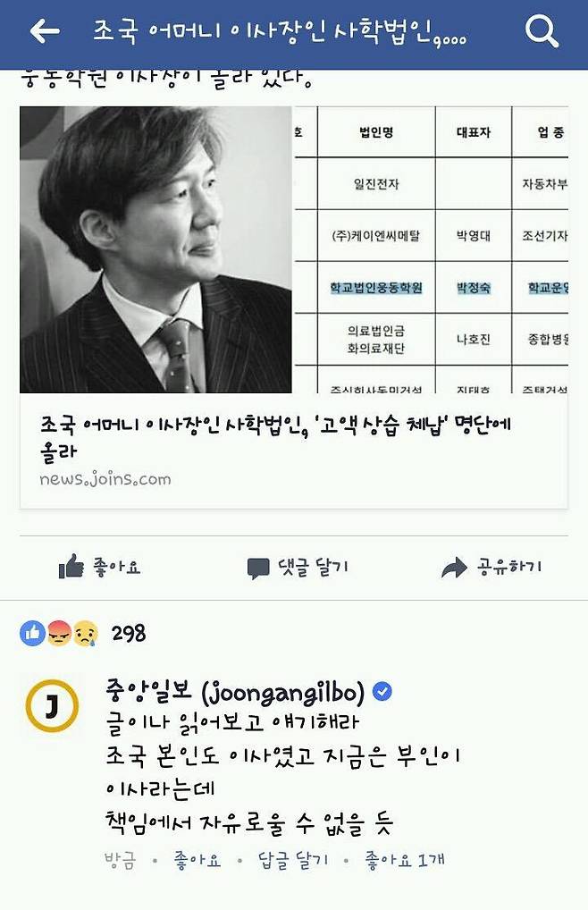Open search with the magnifier icon
The image size is (588, 910).
click(x=542, y=30)
